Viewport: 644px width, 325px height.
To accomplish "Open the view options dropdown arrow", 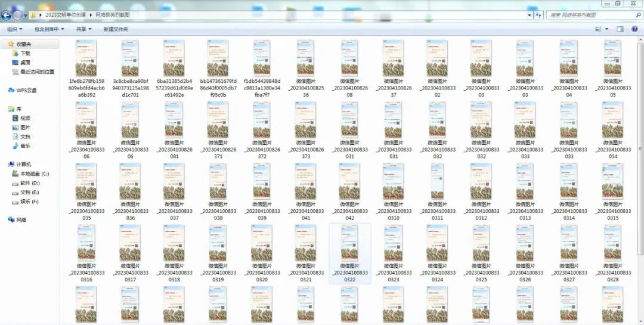I will click(606, 29).
